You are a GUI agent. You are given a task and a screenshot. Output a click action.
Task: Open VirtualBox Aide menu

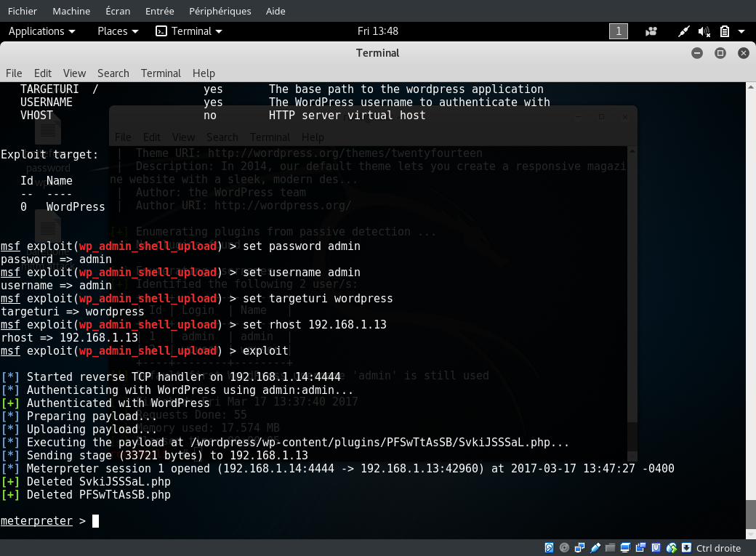[x=276, y=11]
